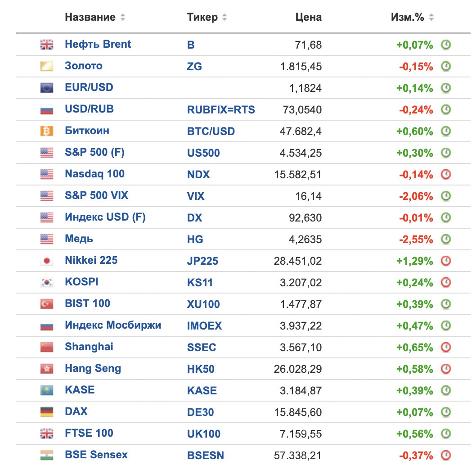Click the BTC/USD ticker link
This screenshot has width=476, height=470.
(211, 131)
